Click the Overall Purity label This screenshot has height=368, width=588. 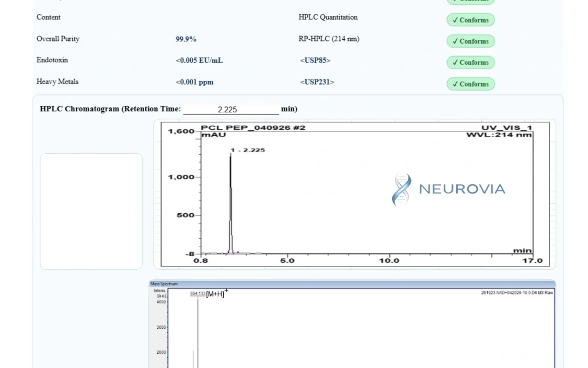coord(58,39)
